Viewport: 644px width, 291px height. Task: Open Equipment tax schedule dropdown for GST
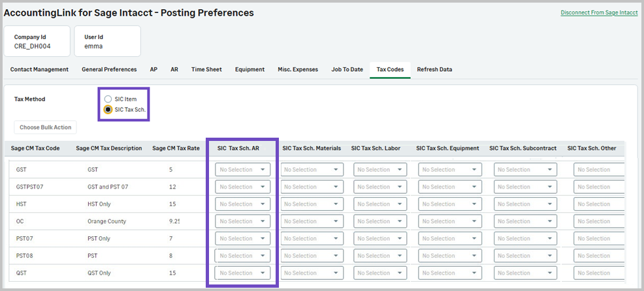450,170
